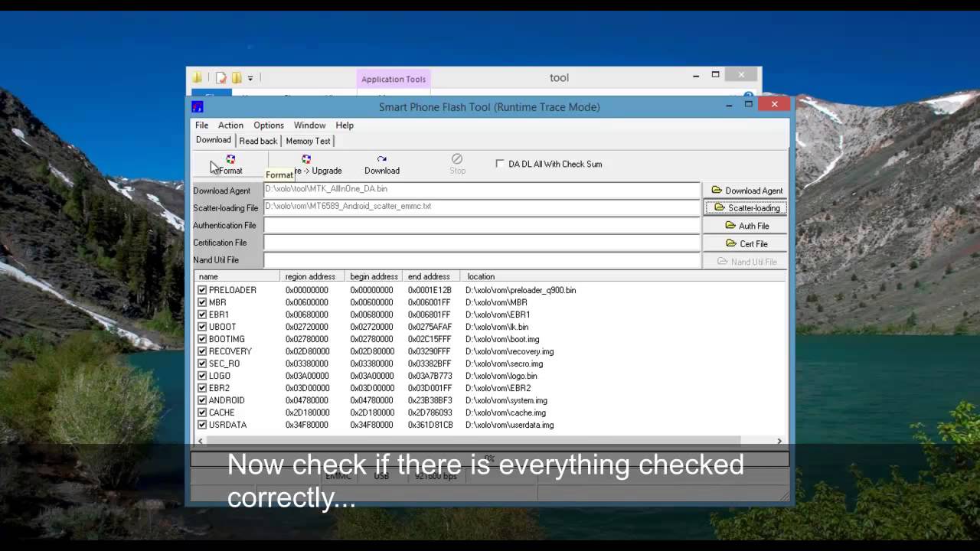Click properties icon in tool window quick access

(x=221, y=77)
